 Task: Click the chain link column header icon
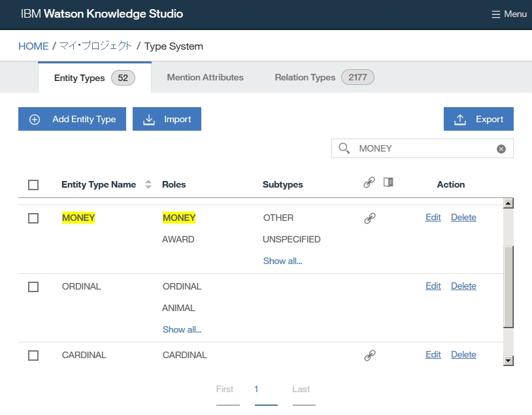[x=369, y=183]
